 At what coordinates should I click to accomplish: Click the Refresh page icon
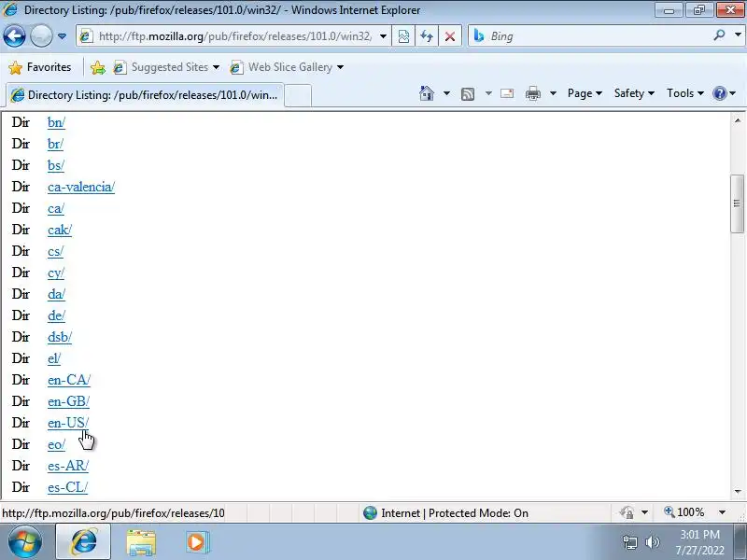coord(427,36)
